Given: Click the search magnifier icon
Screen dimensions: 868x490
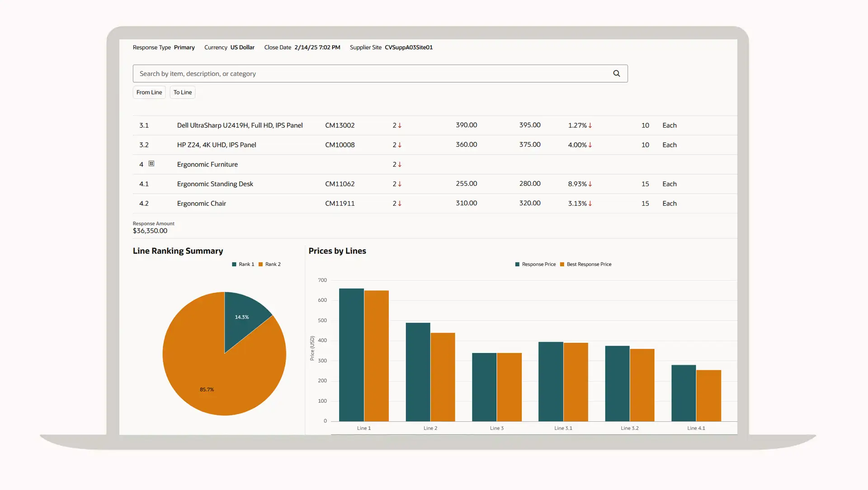Looking at the screenshot, I should click(x=616, y=74).
